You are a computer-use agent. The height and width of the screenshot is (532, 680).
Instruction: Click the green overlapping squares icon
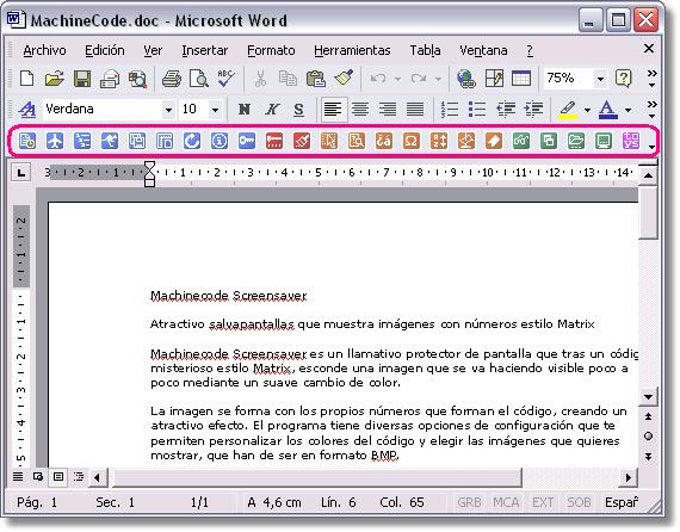[549, 141]
